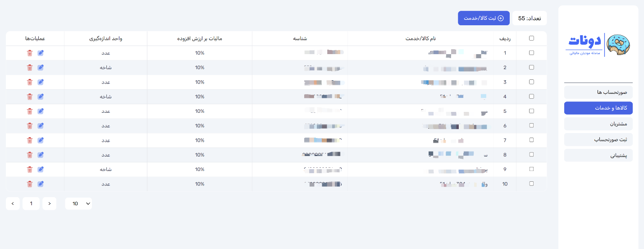Viewport: 644px width, 249px height.
Task: Select مشتریان in the sidebar menu
Action: pyautogui.click(x=598, y=124)
